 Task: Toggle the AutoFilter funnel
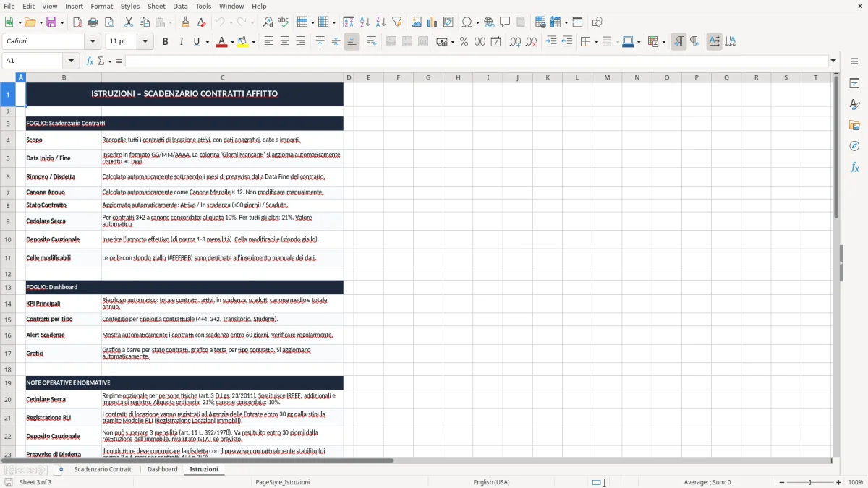[396, 22]
